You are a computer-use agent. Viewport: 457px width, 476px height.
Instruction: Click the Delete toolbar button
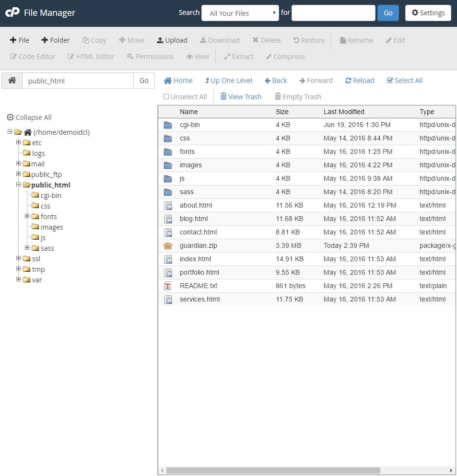tap(267, 40)
